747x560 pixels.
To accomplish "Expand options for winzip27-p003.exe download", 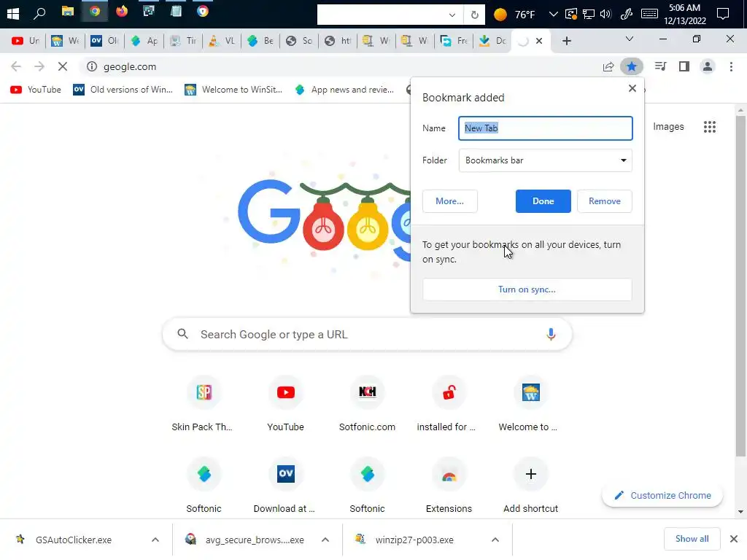I will (495, 540).
